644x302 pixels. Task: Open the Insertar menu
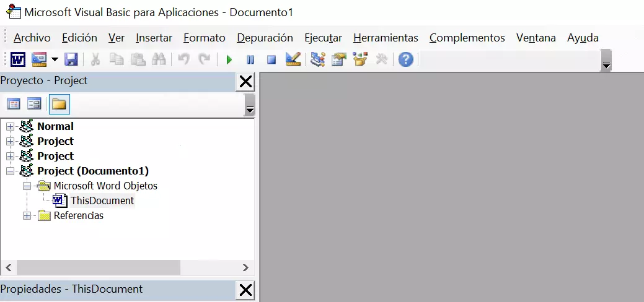(154, 38)
